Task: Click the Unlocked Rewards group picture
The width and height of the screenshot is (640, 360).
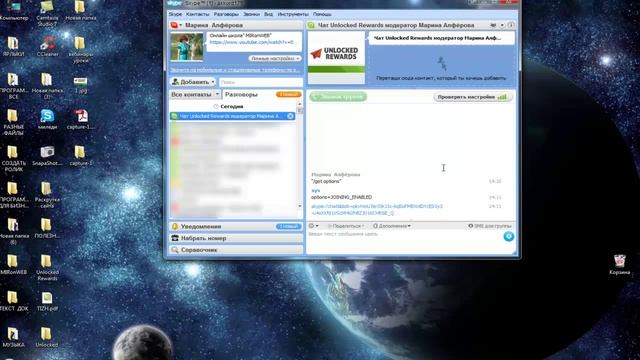Action: pos(336,58)
